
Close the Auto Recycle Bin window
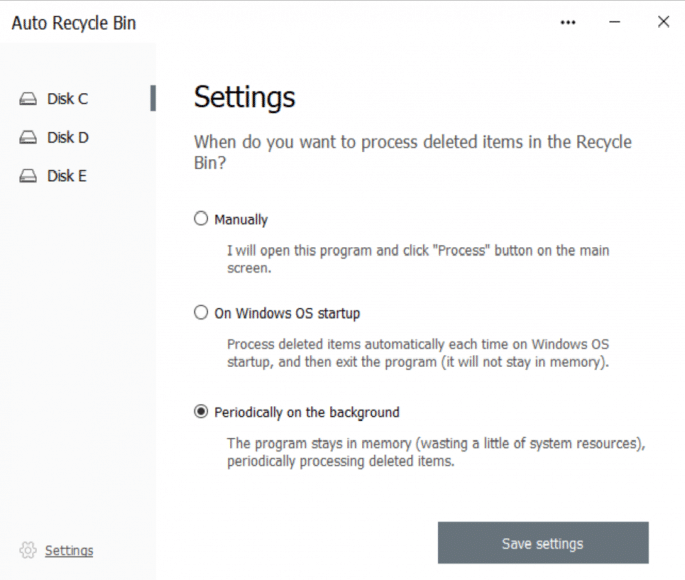663,22
